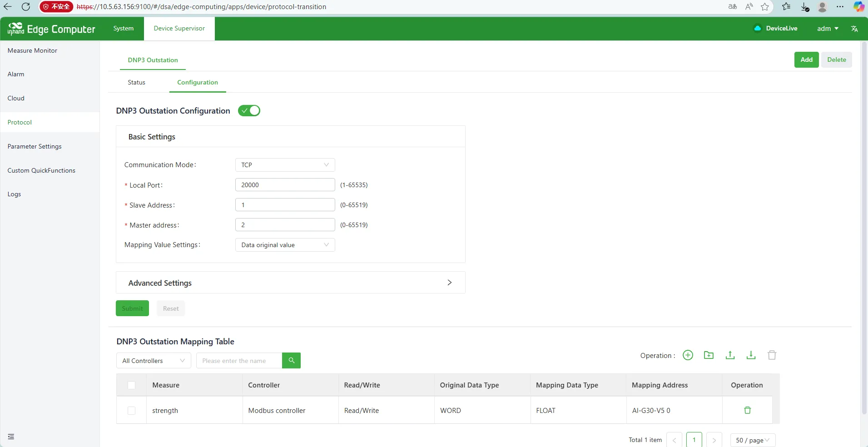Click the not secure warning badge
Image resolution: width=868 pixels, height=447 pixels.
coord(56,7)
